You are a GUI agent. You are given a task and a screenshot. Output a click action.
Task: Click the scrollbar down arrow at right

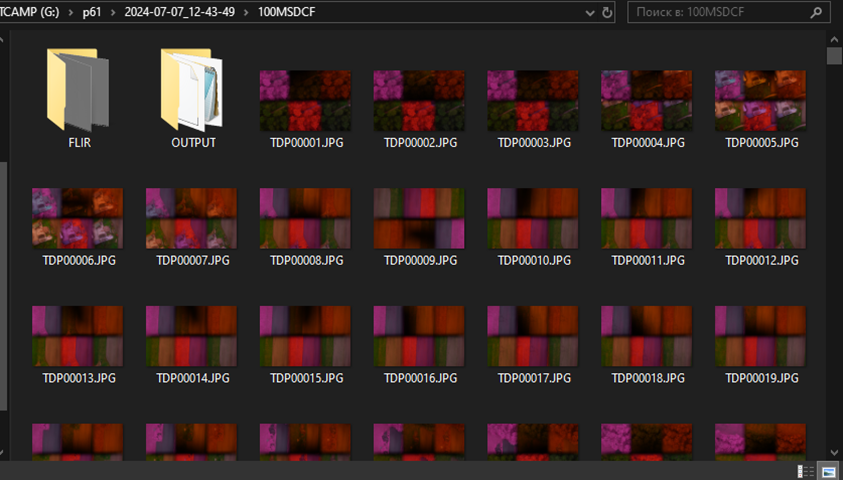coord(835,452)
